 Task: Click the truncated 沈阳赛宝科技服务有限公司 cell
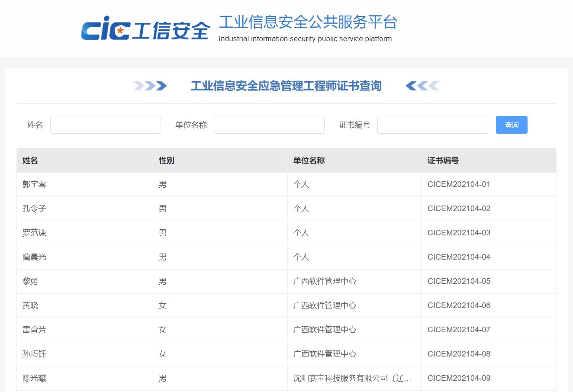click(x=352, y=378)
